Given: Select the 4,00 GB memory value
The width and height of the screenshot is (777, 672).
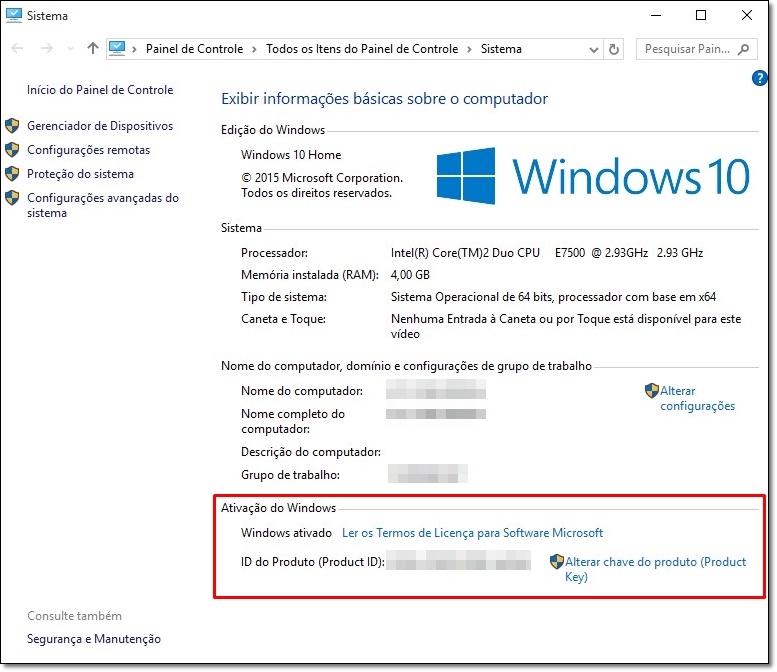Looking at the screenshot, I should (x=410, y=275).
